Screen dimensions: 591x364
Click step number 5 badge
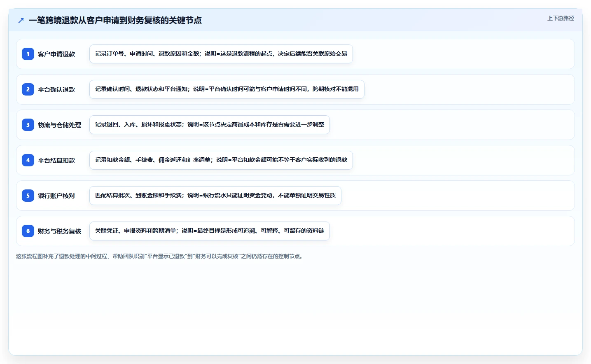tap(28, 196)
